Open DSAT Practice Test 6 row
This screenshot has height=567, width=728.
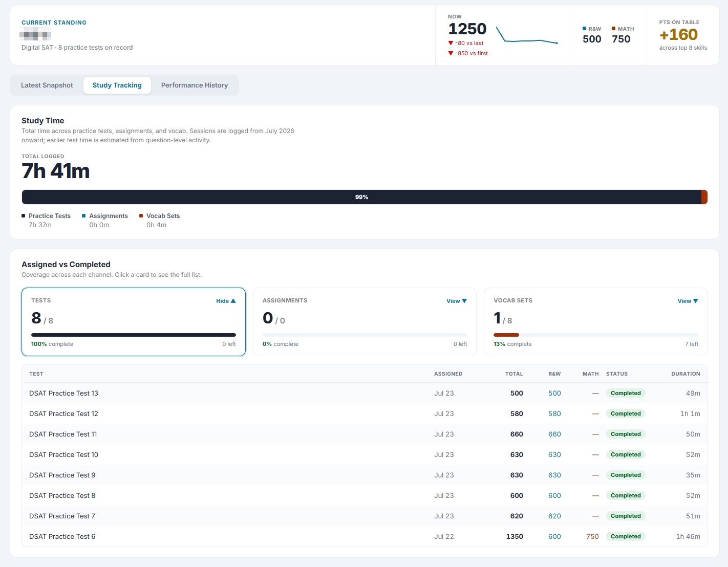point(365,536)
